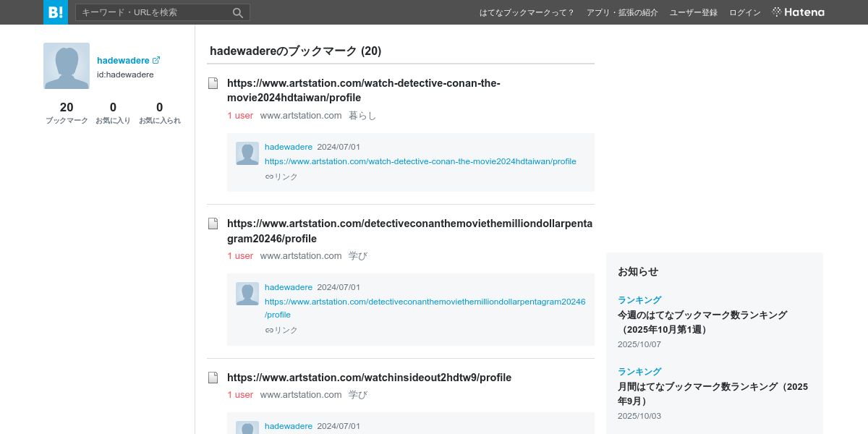
Task: Open the large hadewadere profile avatar
Action: point(67,66)
